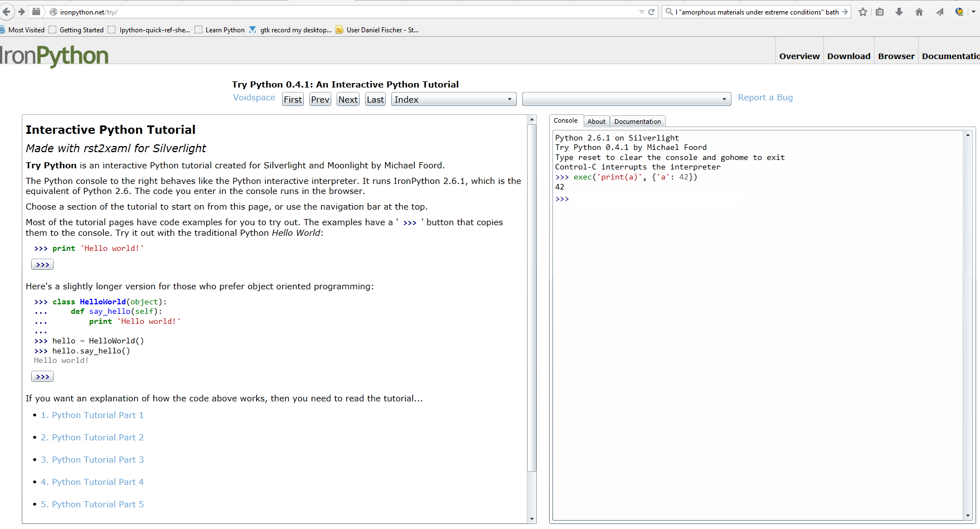Click the Next navigation button
Screen dimensions: 980x529
click(x=348, y=99)
